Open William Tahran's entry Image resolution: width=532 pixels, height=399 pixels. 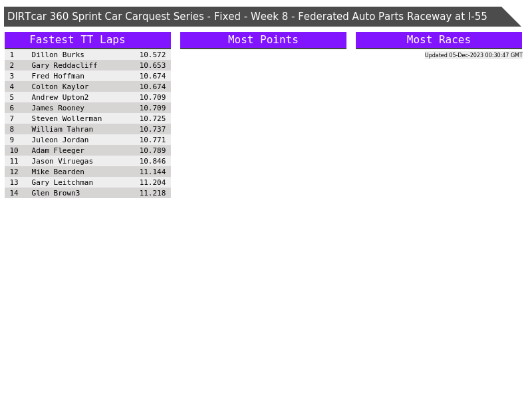(x=63, y=129)
